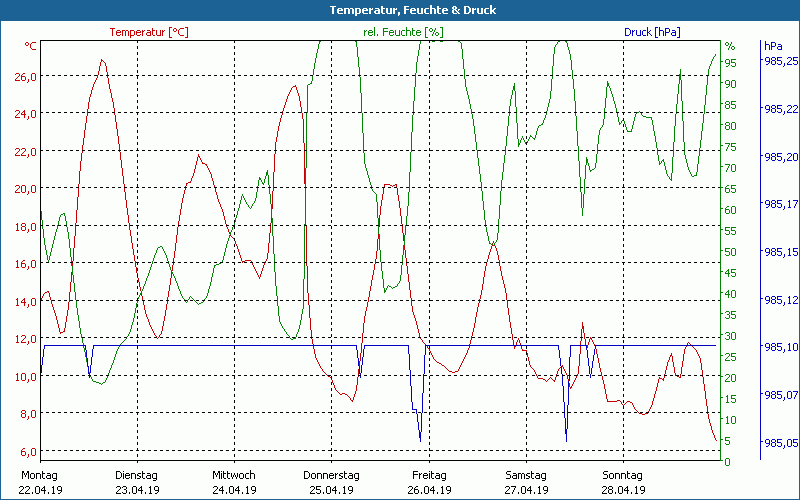This screenshot has width=800, height=500.
Task: Click the °C unit label on left axis
Action: coord(30,46)
